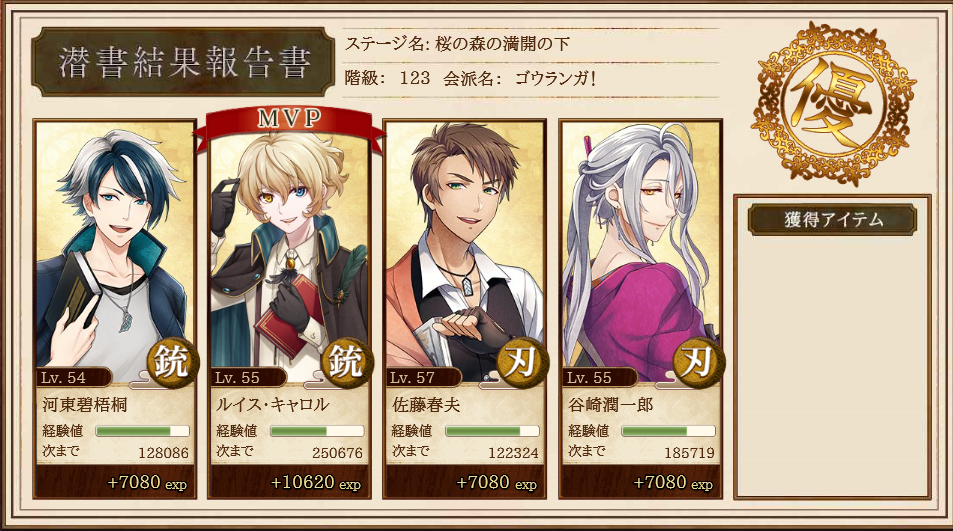The height and width of the screenshot is (531, 953).
Task: Click 谷崎潤一郎's experience progress bar
Action: pyautogui.click(x=668, y=431)
